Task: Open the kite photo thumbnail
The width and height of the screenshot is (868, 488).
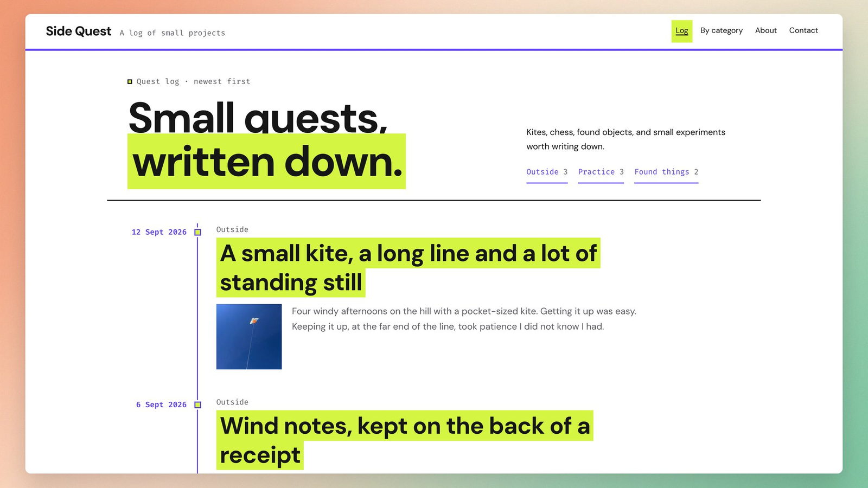Action: (x=249, y=337)
